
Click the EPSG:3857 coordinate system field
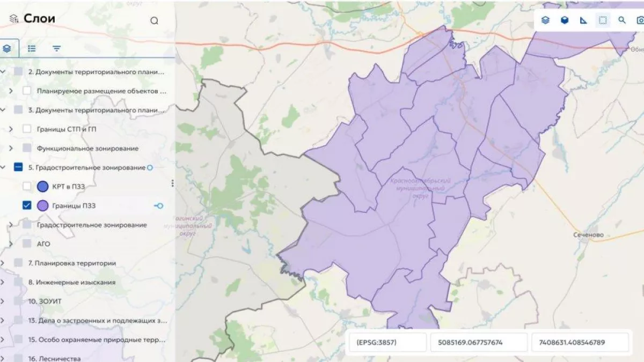[x=387, y=342]
